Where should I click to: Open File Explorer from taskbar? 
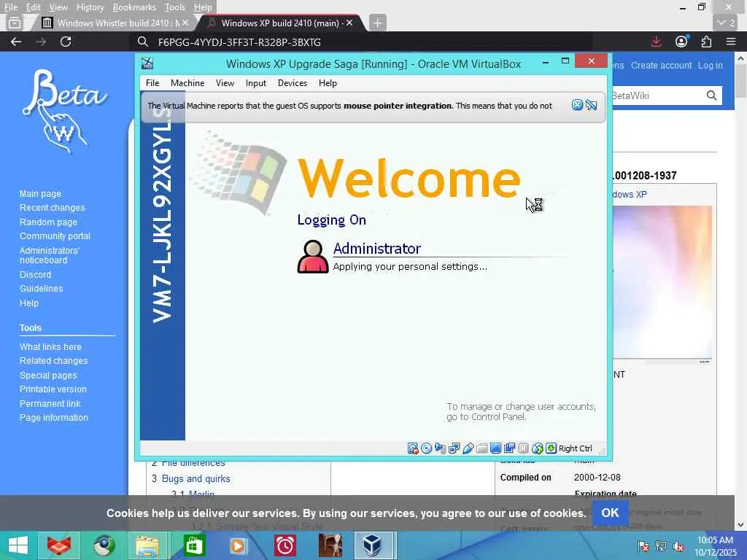coord(147,545)
